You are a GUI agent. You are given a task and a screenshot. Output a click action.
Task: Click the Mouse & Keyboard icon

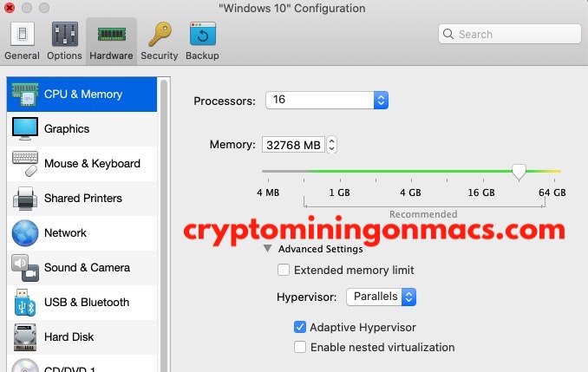tap(25, 164)
